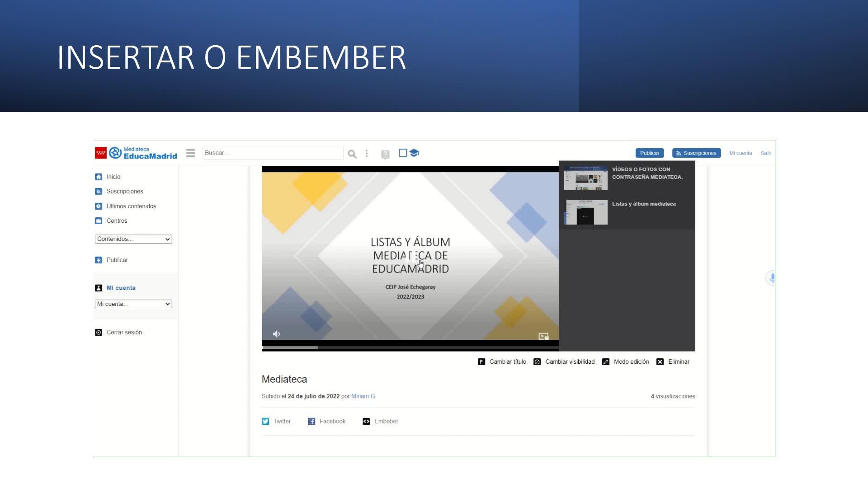Image resolution: width=868 pixels, height=488 pixels.
Task: Open the Miriam G author link
Action: [x=363, y=396]
